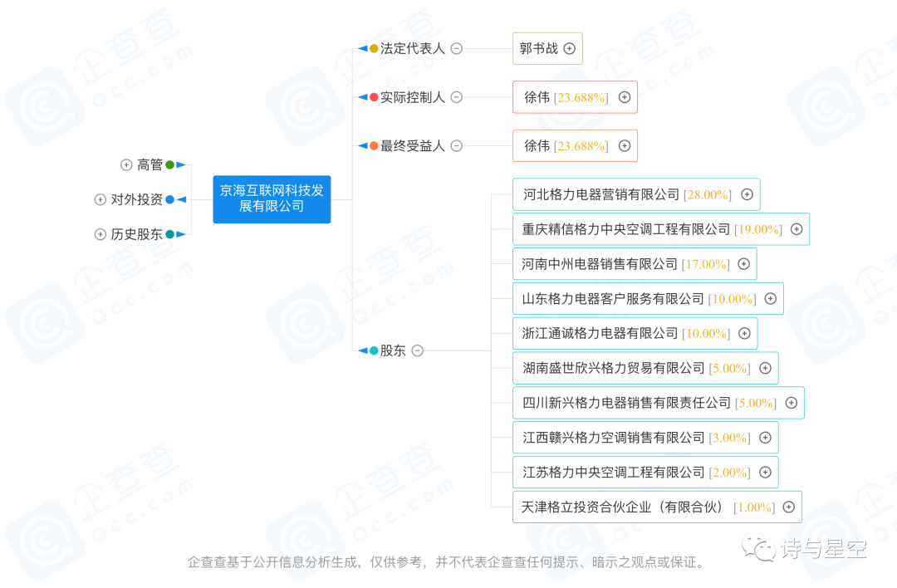The height and width of the screenshot is (588, 897).
Task: Open shareholder 天津格立投资合伙企业（有限合伙）
Action: pos(657,507)
